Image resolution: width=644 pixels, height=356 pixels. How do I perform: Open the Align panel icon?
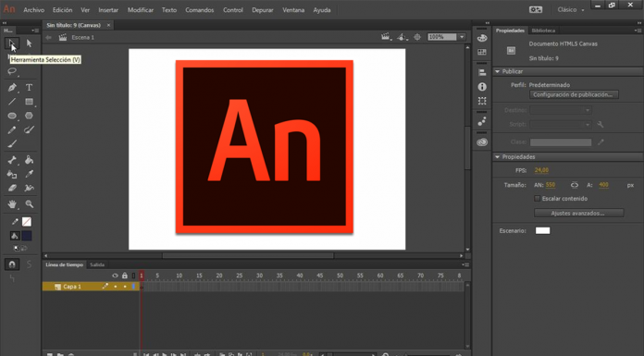coord(482,73)
